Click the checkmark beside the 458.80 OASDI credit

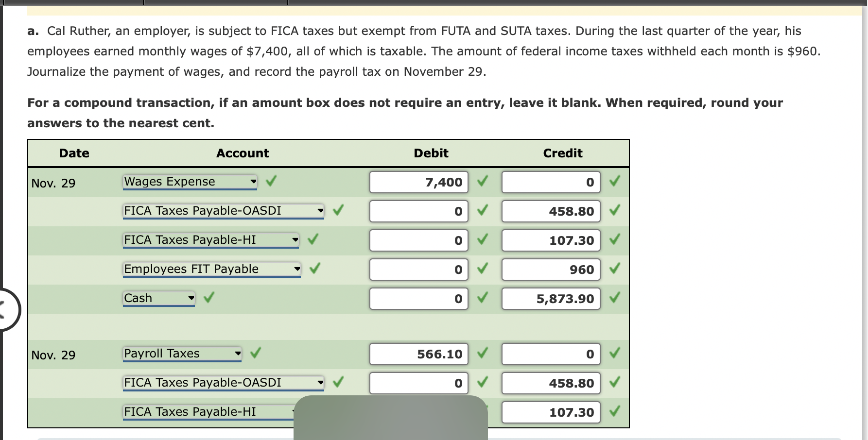click(615, 211)
